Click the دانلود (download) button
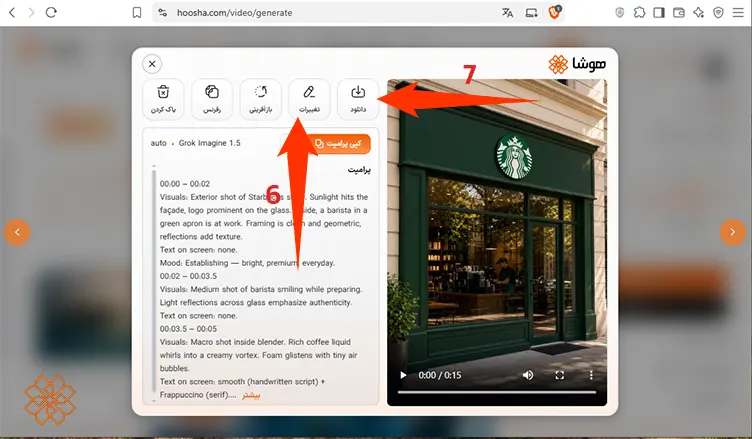 (358, 99)
